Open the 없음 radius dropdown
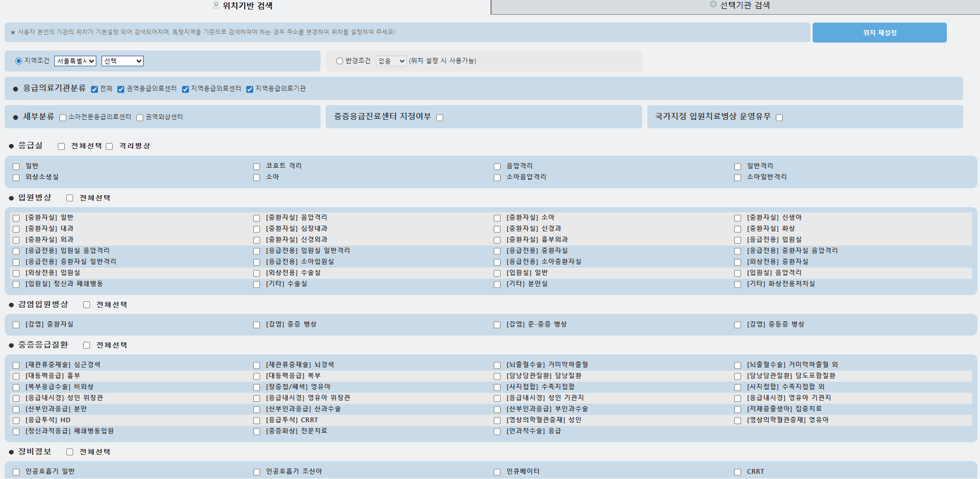The width and height of the screenshot is (980, 479). click(x=391, y=60)
